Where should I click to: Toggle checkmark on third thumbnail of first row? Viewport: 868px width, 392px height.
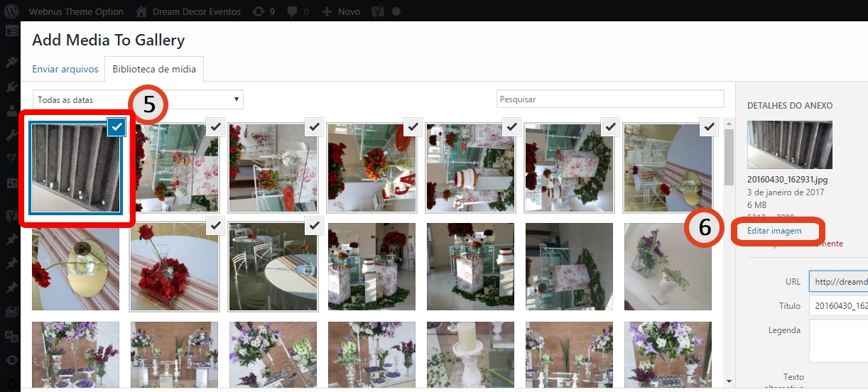coord(315,126)
